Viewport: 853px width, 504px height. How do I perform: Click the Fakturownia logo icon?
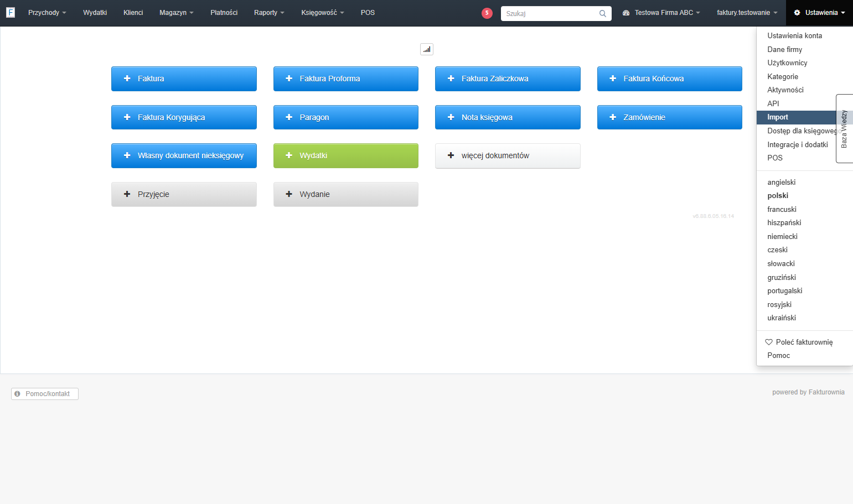[11, 12]
